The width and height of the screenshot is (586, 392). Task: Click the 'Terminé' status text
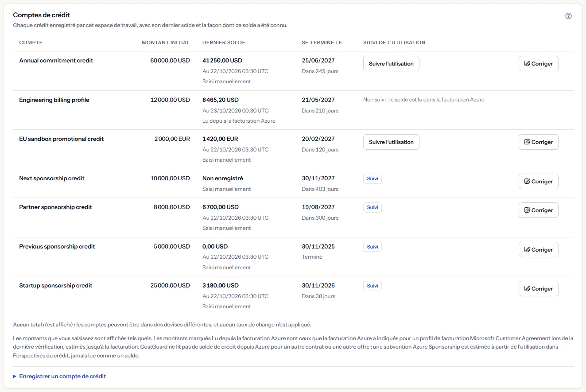[312, 257]
